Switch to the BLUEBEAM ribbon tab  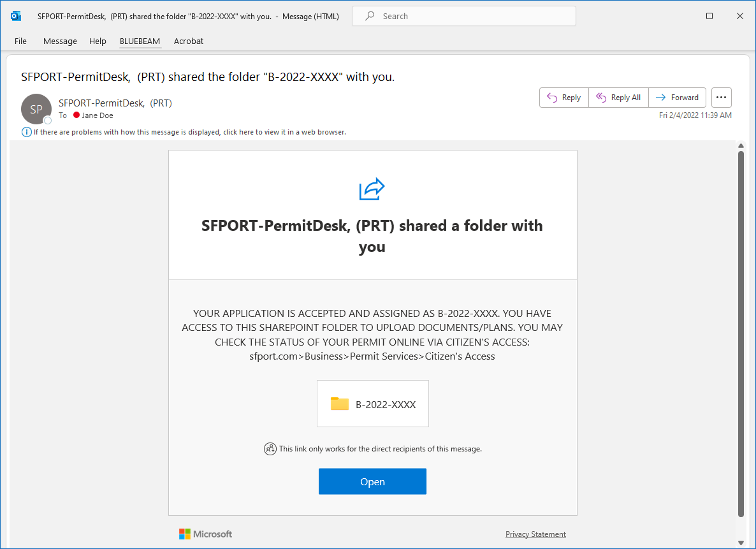(140, 41)
